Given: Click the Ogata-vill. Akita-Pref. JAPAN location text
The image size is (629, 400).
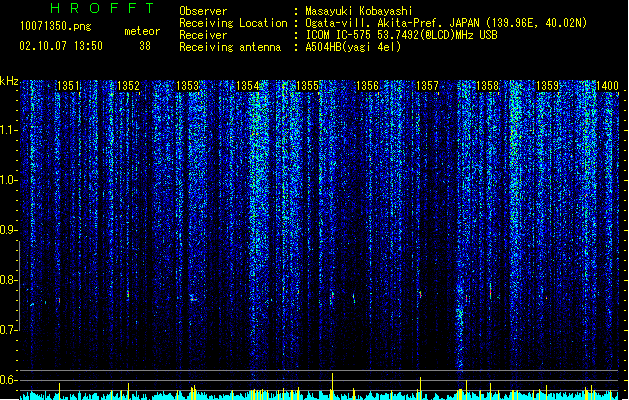Looking at the screenshot, I should [x=446, y=23].
